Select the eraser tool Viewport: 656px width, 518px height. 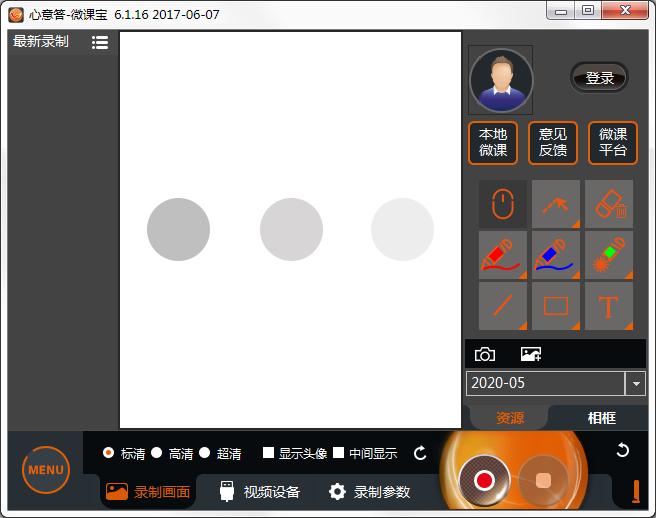point(609,205)
